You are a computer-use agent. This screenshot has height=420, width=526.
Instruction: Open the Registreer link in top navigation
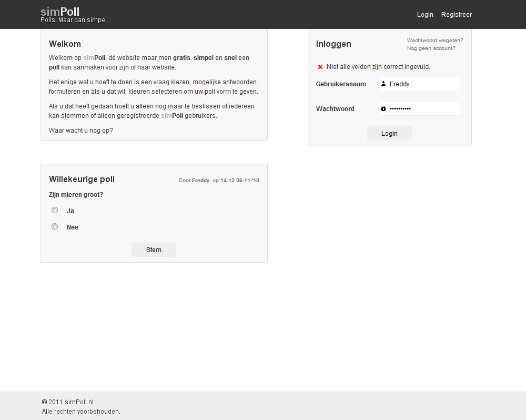(x=456, y=14)
